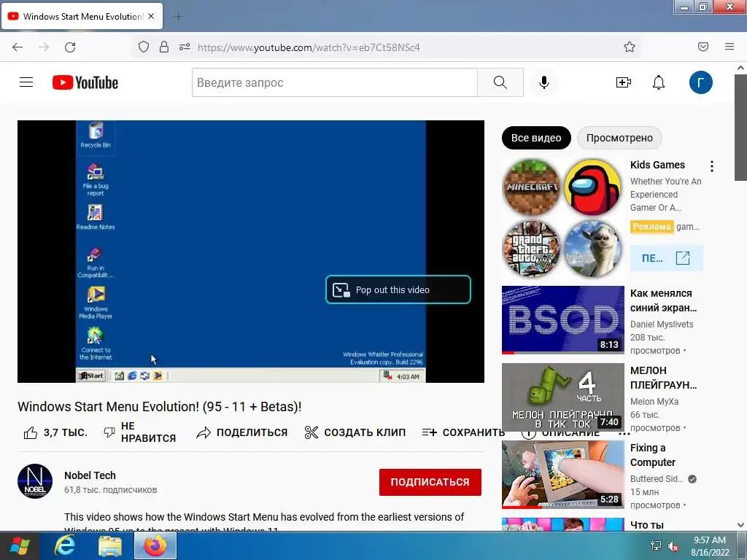Image resolution: width=747 pixels, height=560 pixels.
Task: Open the BSOD video thumbnail
Action: point(562,319)
